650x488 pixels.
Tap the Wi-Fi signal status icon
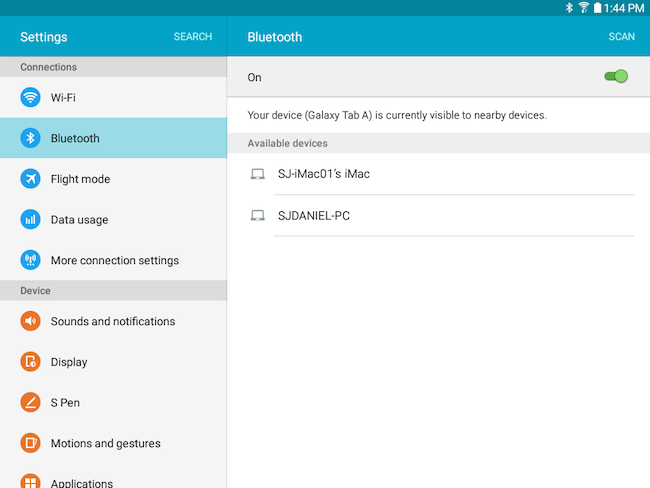point(584,7)
